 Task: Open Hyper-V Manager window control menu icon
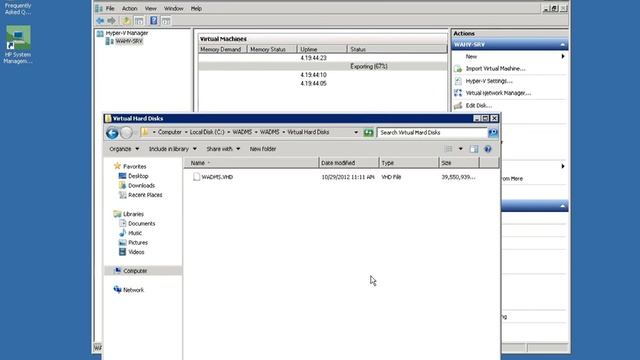click(99, 8)
